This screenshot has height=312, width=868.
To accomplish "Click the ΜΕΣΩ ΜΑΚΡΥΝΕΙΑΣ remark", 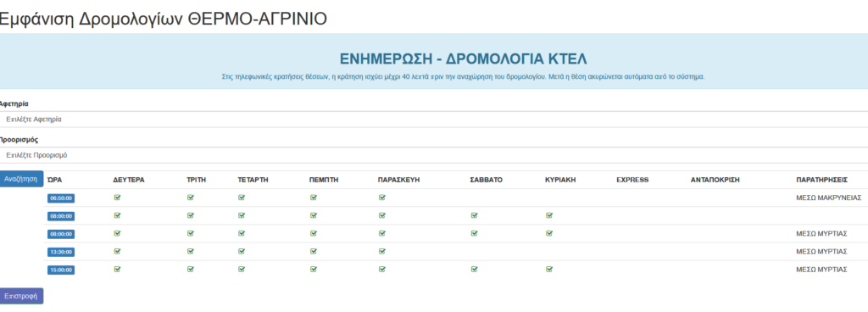I will pos(829,198).
